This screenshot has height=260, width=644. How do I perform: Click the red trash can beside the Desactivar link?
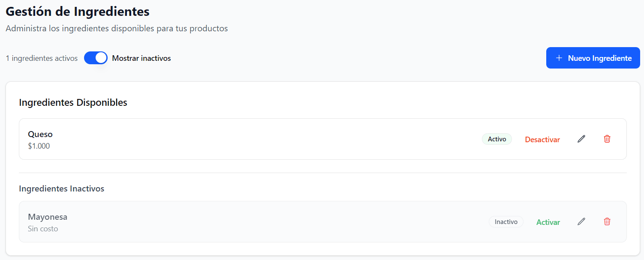(607, 139)
